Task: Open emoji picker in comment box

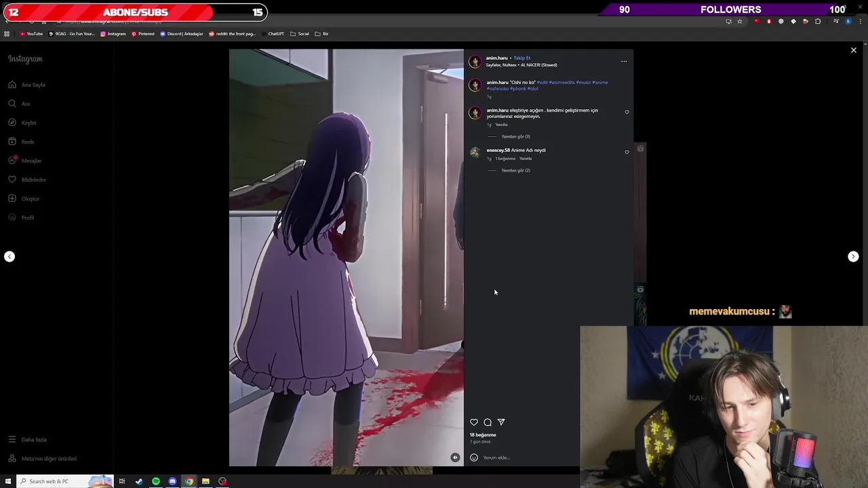Action: (474, 457)
